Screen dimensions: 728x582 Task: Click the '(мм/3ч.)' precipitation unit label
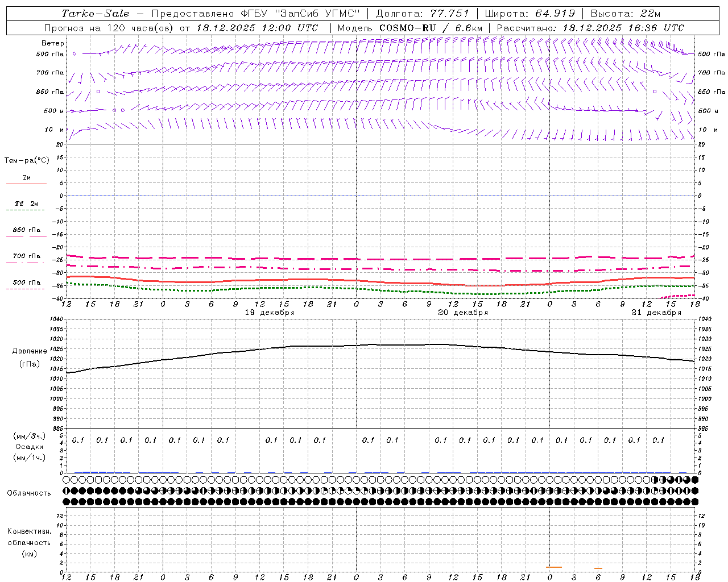coord(30,436)
